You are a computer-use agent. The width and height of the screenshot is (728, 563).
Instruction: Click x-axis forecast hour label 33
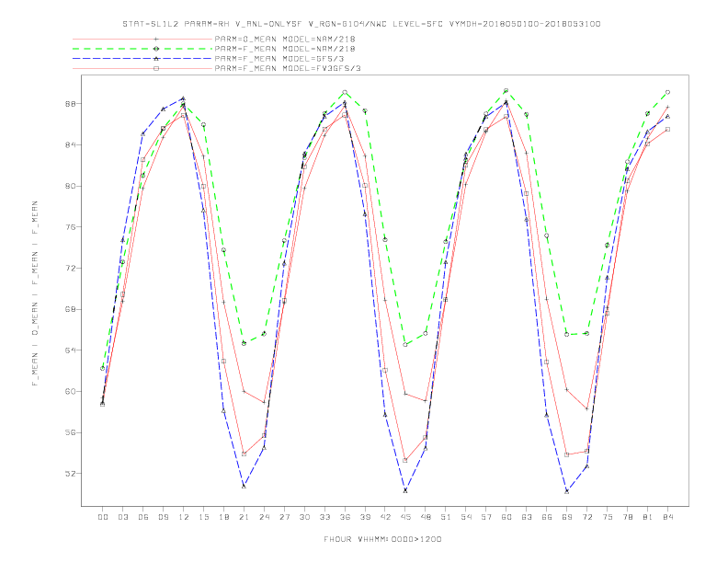coord(324,517)
